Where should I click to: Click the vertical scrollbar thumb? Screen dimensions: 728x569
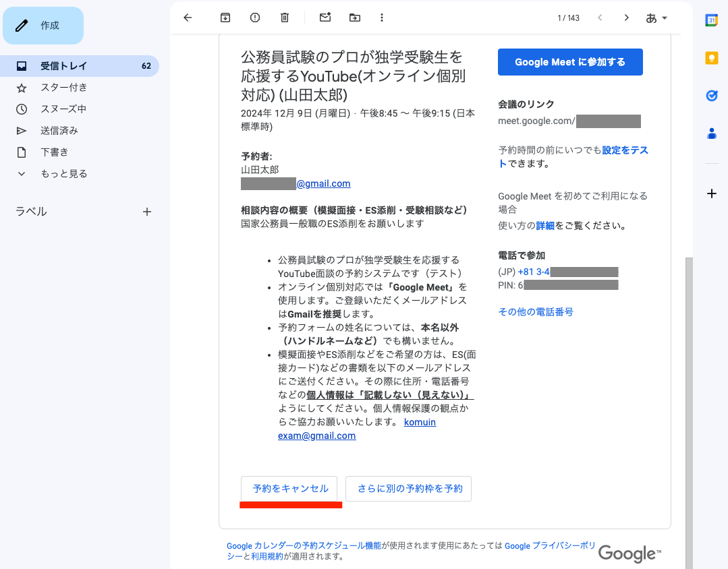(689, 413)
